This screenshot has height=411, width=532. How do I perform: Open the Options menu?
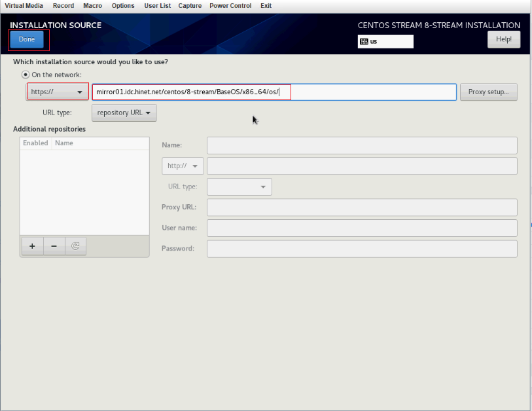pyautogui.click(x=123, y=6)
